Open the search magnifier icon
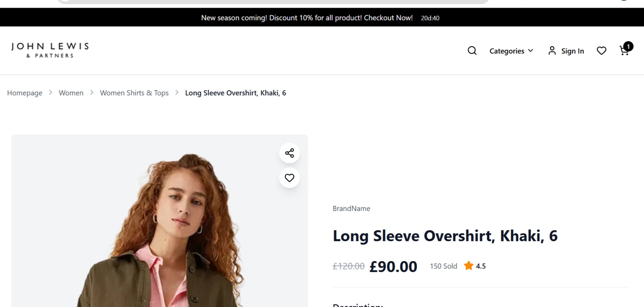Viewport: 644px width, 307px height. (x=472, y=50)
